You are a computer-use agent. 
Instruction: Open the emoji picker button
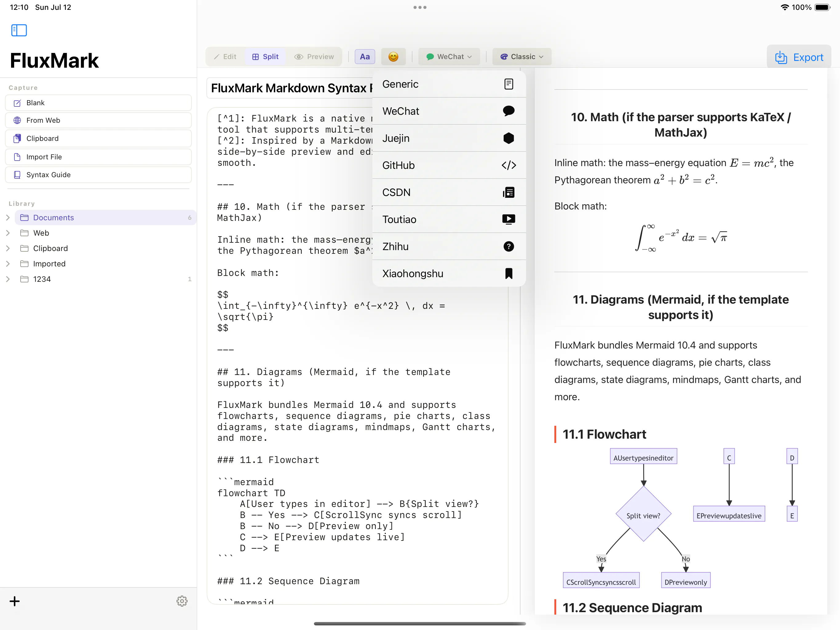[393, 57]
